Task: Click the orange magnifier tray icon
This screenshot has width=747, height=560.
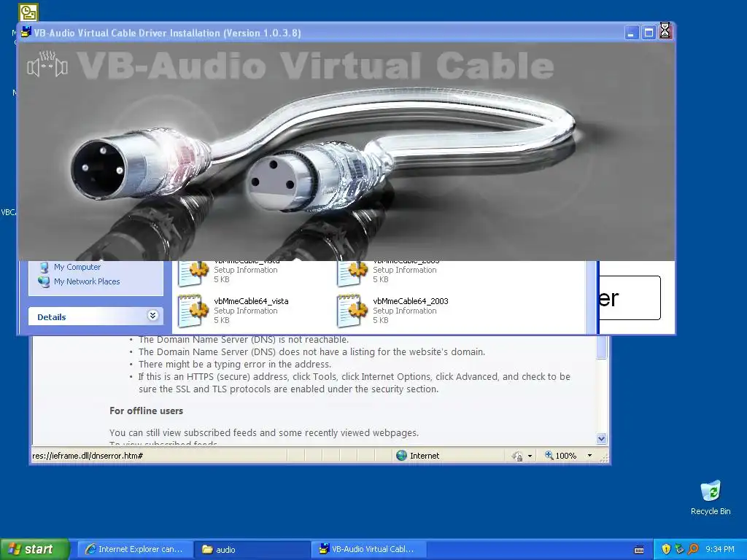Action: pyautogui.click(x=693, y=549)
